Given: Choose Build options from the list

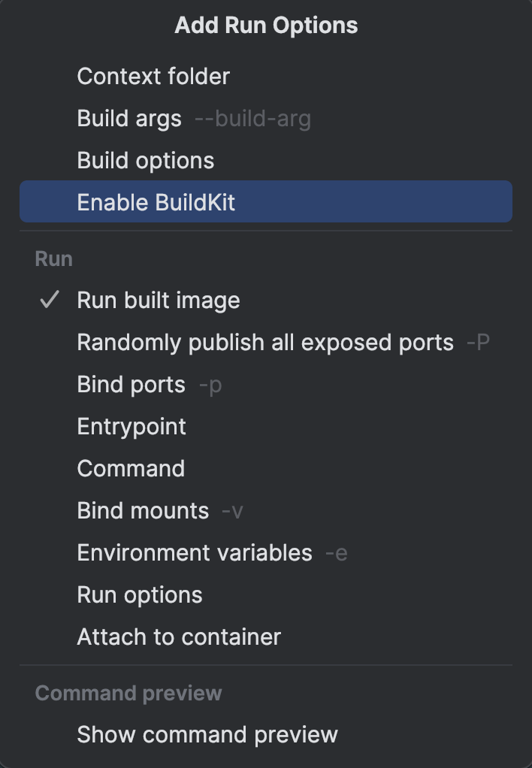Looking at the screenshot, I should tap(146, 161).
